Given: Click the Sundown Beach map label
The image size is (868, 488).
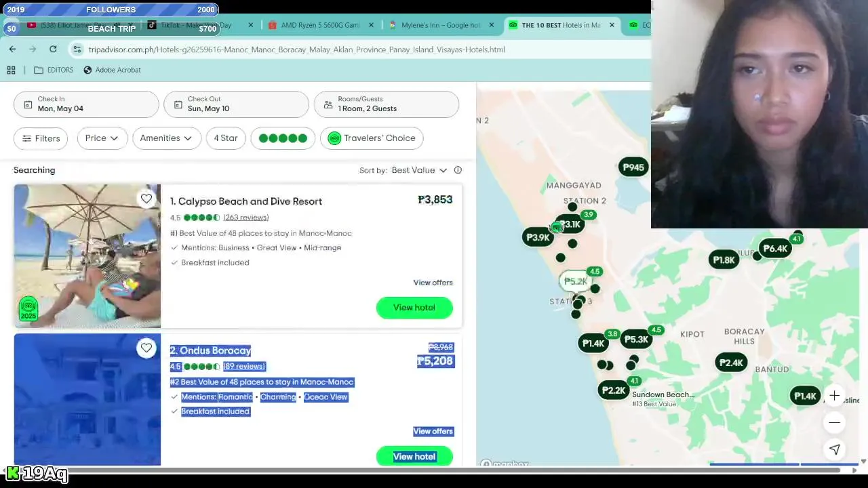Looking at the screenshot, I should point(663,394).
